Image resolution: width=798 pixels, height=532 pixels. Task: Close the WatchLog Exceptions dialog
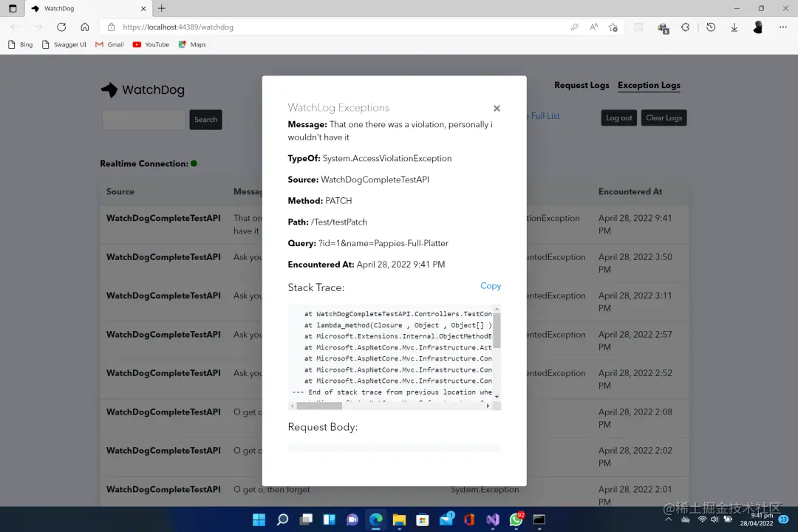tap(497, 109)
